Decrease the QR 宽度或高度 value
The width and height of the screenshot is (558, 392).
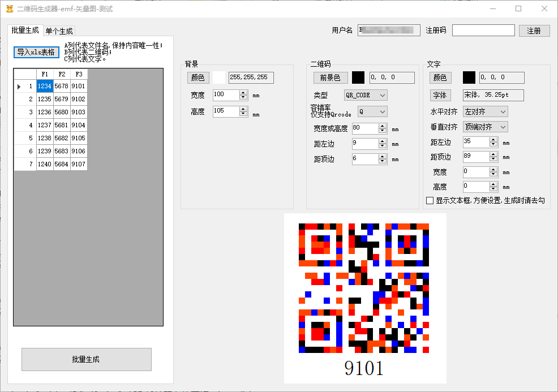pos(383,131)
